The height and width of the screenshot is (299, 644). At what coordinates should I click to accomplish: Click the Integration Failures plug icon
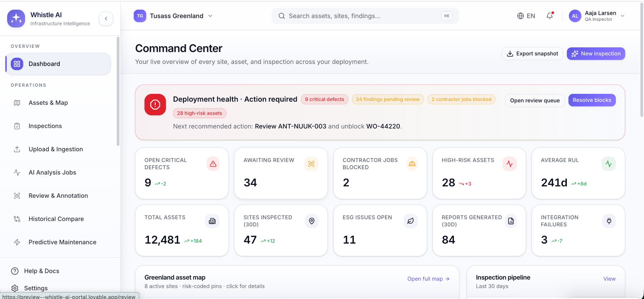[x=609, y=221]
